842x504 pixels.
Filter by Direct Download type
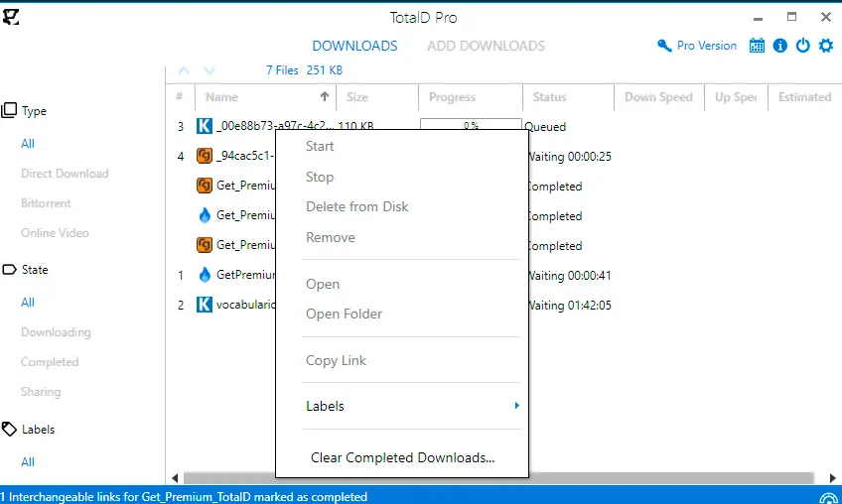coord(65,174)
